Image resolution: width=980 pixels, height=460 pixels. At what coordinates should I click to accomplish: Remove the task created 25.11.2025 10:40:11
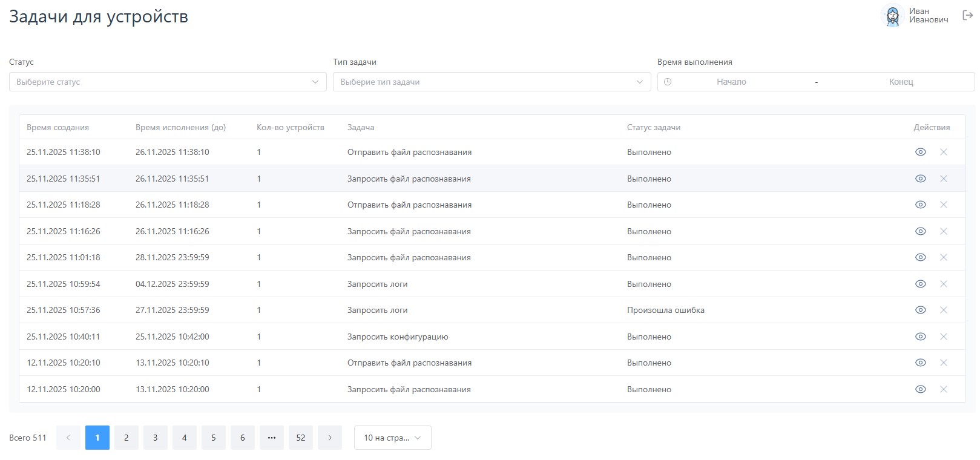click(x=943, y=337)
